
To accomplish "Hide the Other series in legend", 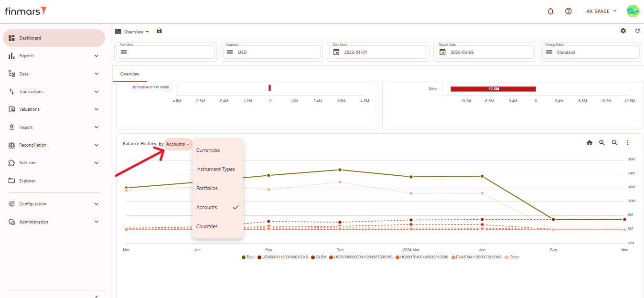I will (511, 257).
